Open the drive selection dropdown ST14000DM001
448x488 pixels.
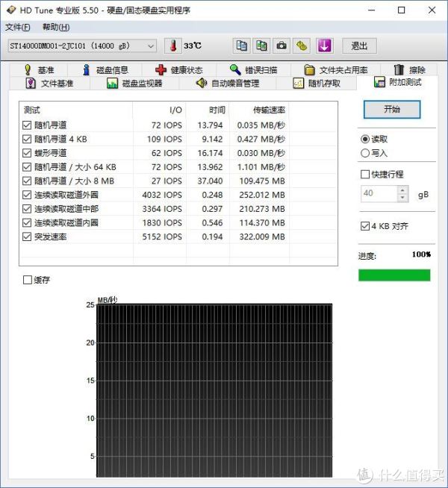(82, 46)
